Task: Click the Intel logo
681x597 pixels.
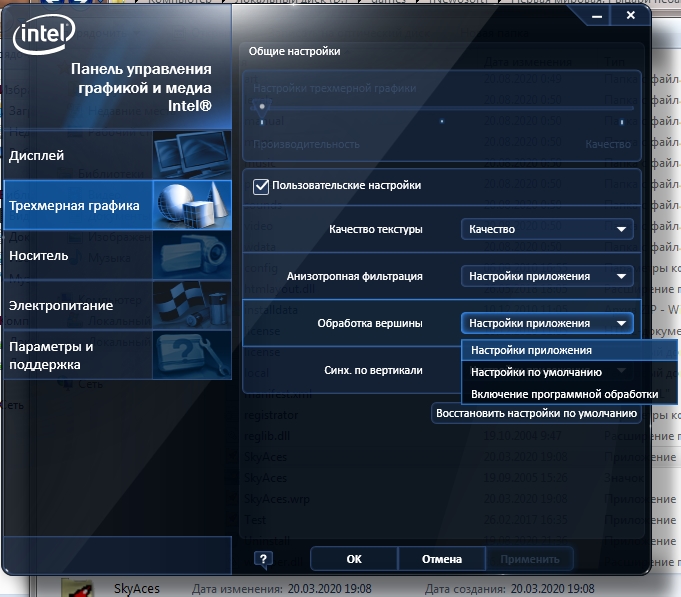Action: coord(43,34)
